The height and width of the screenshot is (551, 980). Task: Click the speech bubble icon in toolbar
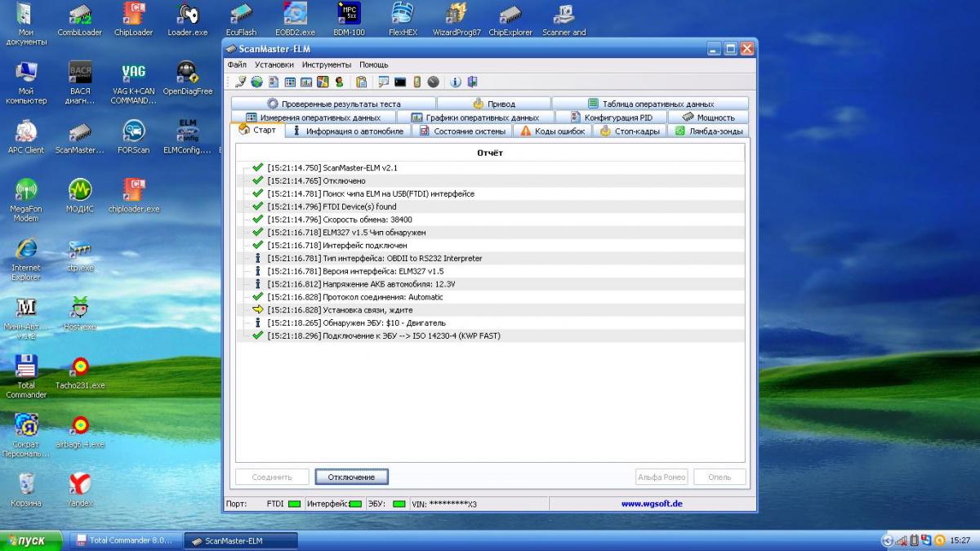[x=383, y=82]
